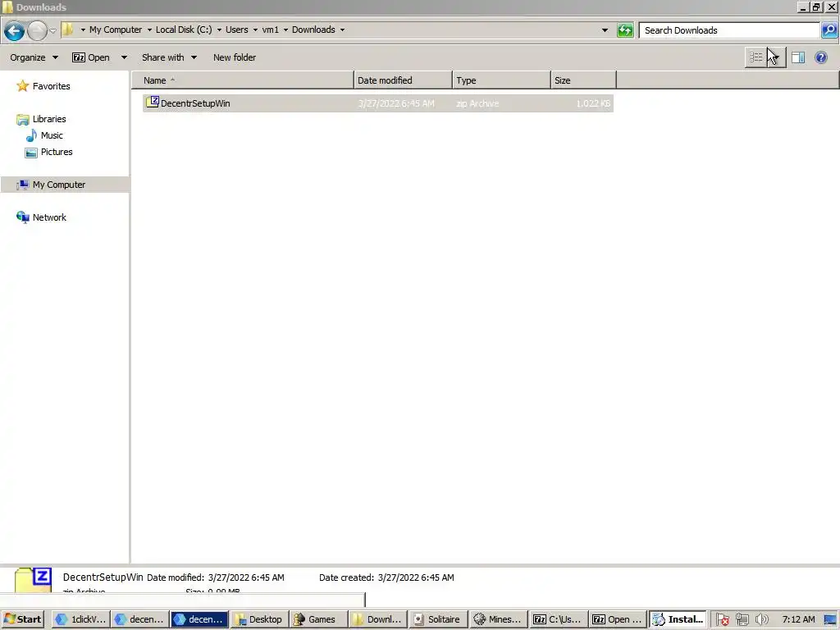Switch to the Desktop taskbar window
This screenshot has height=630, width=840.
(259, 619)
